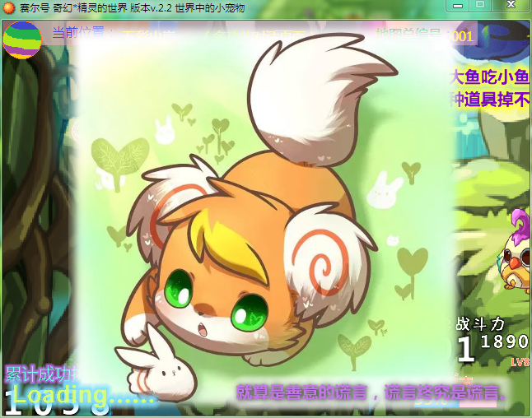
Task: Maximize the game window
Action: point(480,6)
